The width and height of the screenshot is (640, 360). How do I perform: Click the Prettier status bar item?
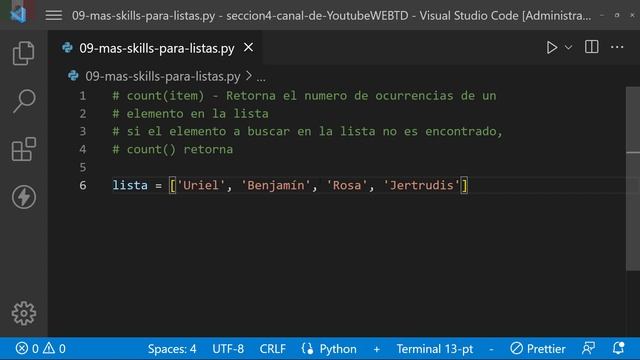click(x=538, y=349)
